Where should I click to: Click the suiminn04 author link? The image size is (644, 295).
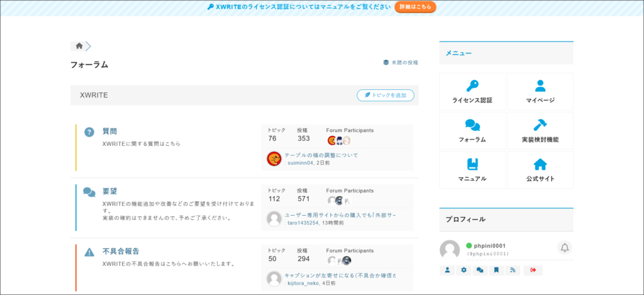(300, 163)
